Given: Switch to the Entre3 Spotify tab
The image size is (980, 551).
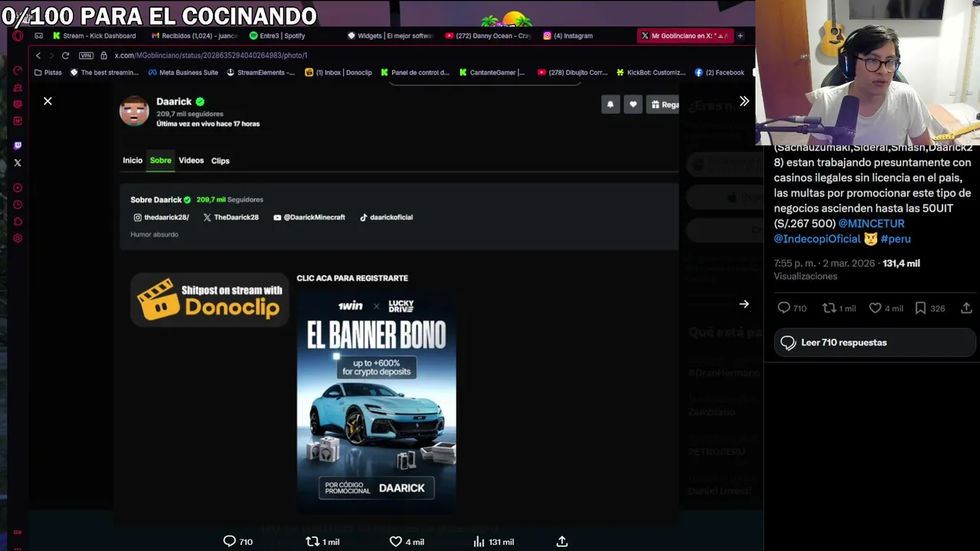Looking at the screenshot, I should [x=277, y=35].
